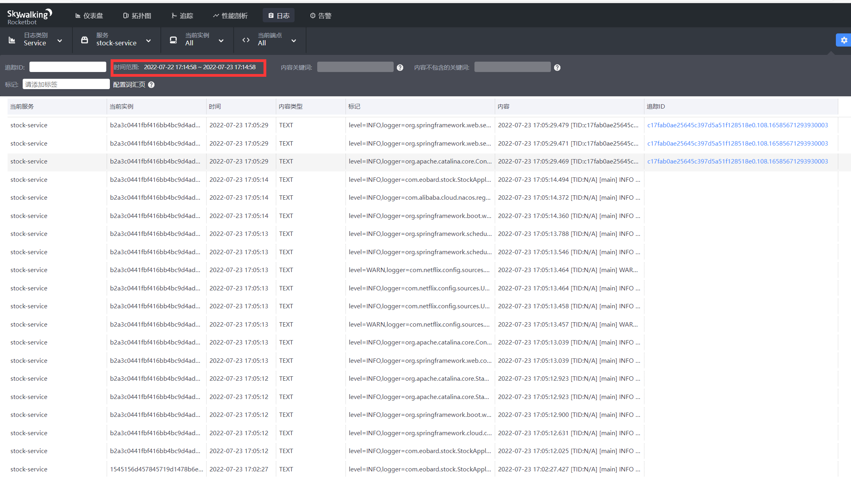Screen dimensions: 851x504
Task: Open the first trace ID link
Action: coord(737,125)
